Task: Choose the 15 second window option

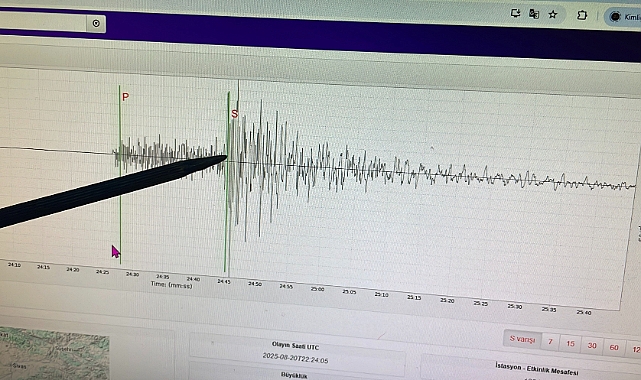Action: 570,344
